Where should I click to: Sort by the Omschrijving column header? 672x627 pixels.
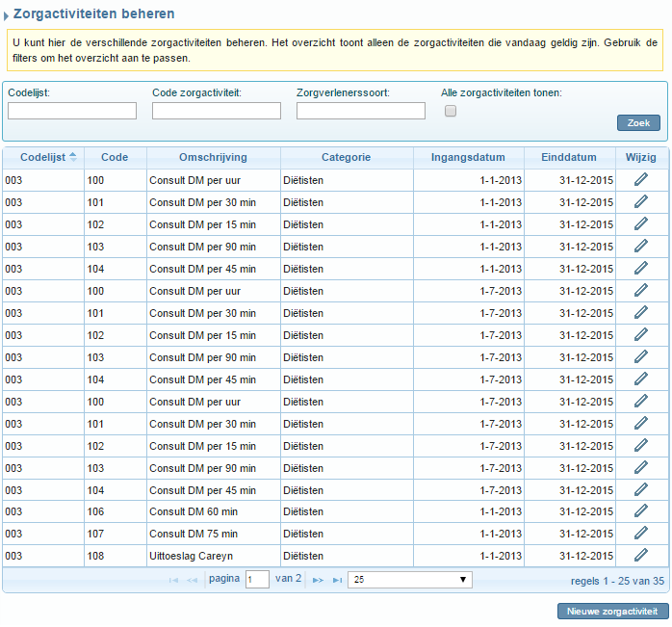213,157
